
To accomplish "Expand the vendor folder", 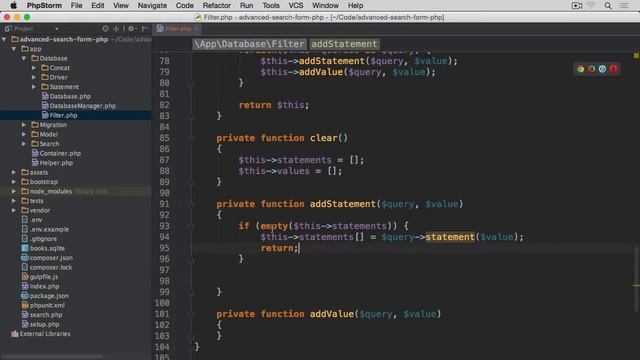I will coord(14,210).
